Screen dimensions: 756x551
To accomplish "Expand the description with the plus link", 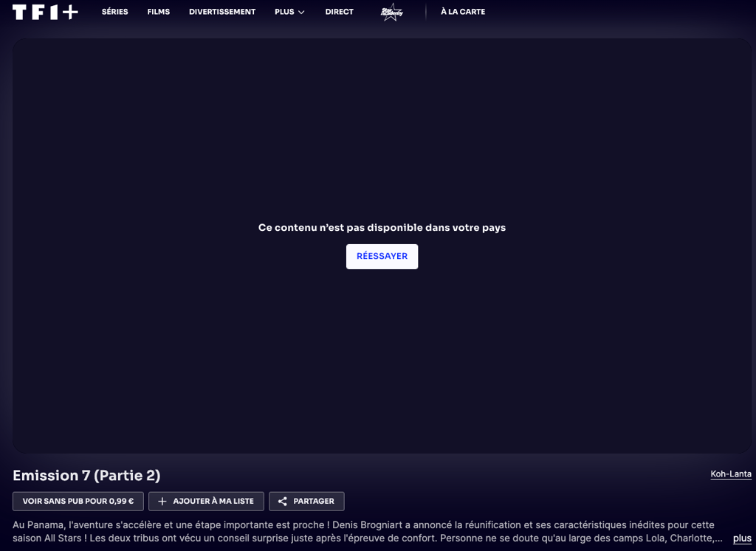I will tap(742, 538).
